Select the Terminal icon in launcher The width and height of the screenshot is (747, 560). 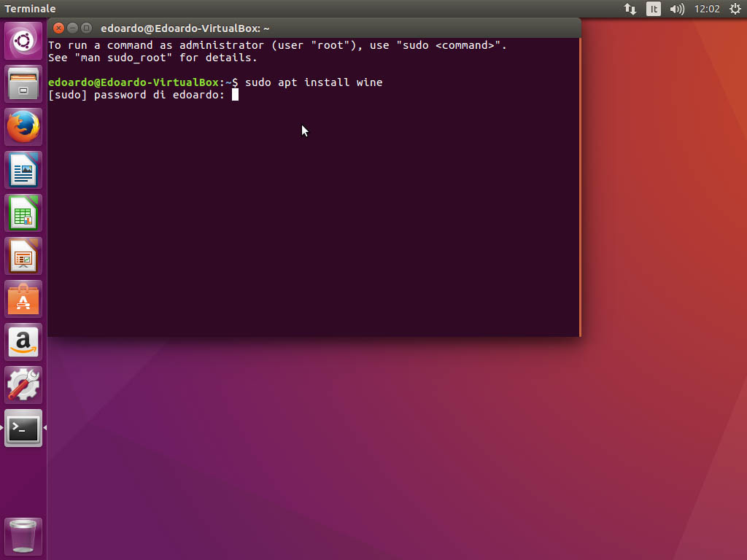click(24, 428)
